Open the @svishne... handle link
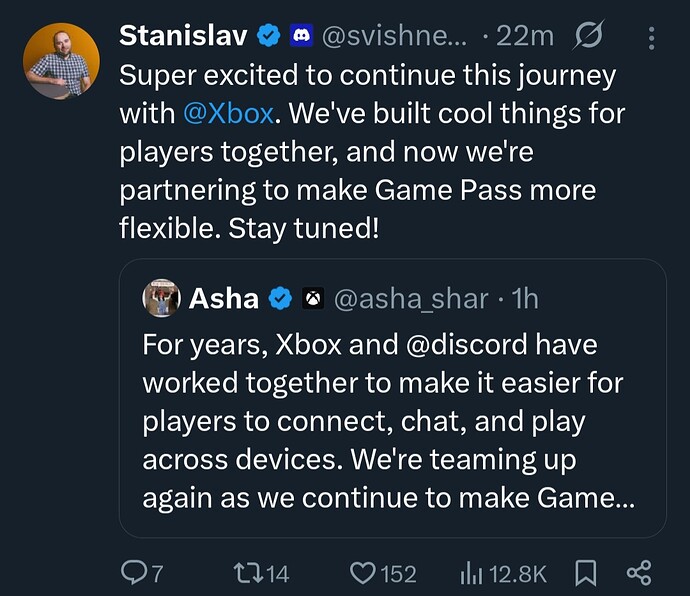The width and height of the screenshot is (690, 596). coord(394,36)
